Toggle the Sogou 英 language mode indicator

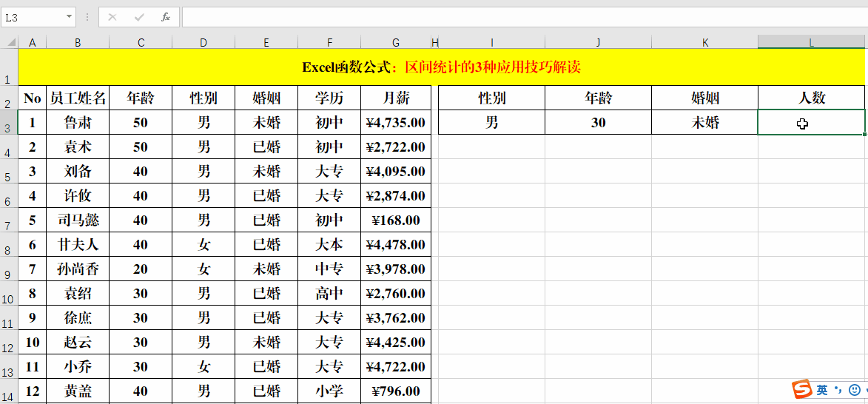click(822, 390)
